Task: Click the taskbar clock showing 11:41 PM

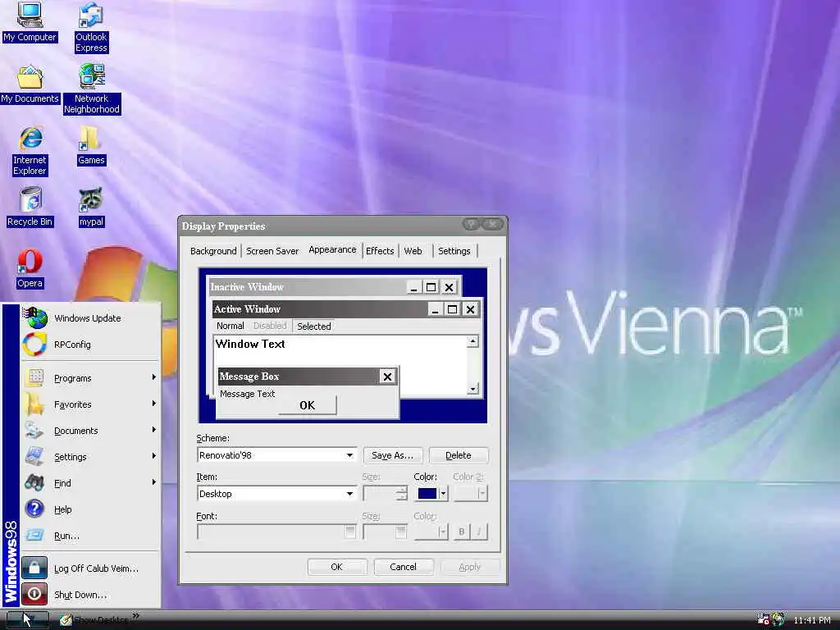Action: point(812,620)
